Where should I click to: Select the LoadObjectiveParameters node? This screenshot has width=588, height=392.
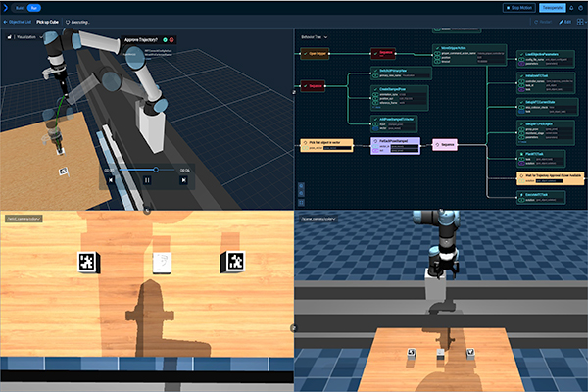click(545, 59)
